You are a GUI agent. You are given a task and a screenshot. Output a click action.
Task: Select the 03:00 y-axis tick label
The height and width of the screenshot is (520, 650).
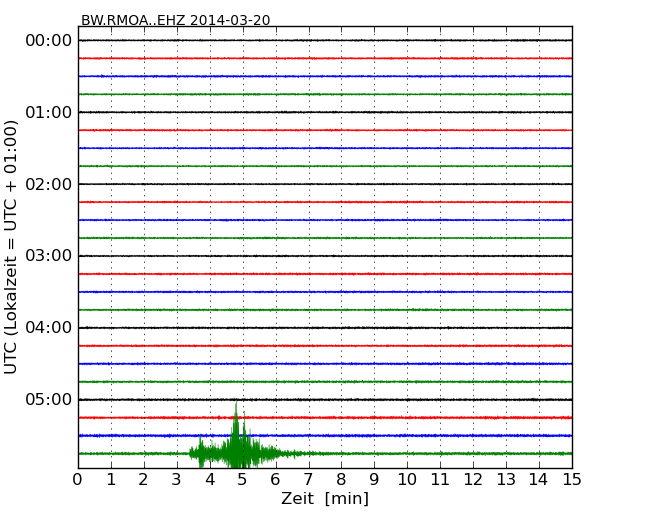pyautogui.click(x=48, y=256)
